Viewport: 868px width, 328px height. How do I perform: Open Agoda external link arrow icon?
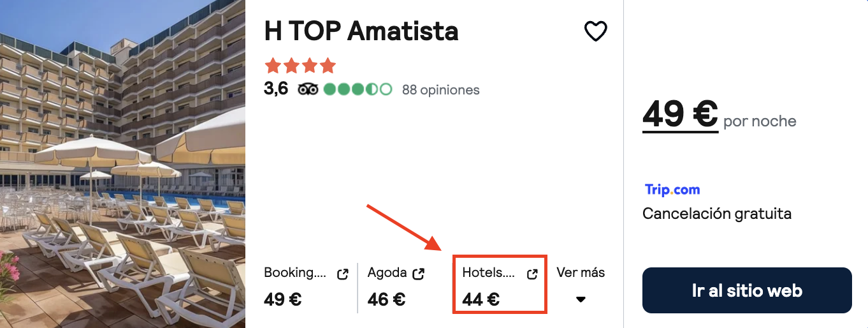coord(419,274)
